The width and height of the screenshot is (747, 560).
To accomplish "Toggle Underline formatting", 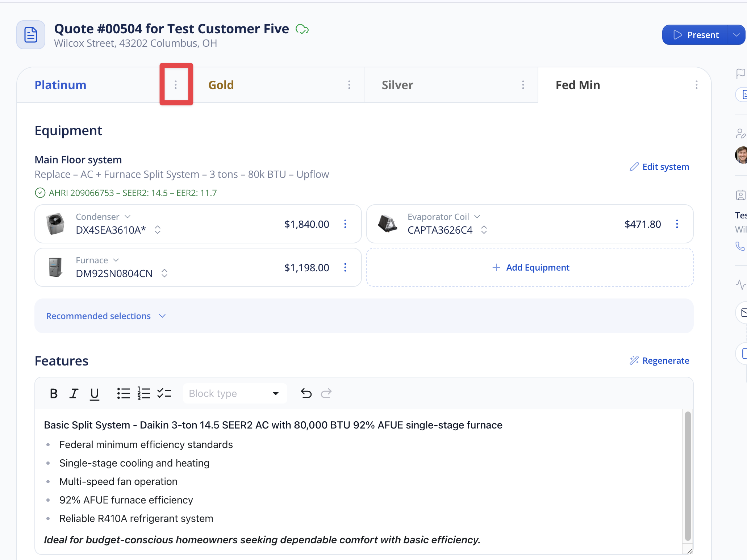I will 95,393.
